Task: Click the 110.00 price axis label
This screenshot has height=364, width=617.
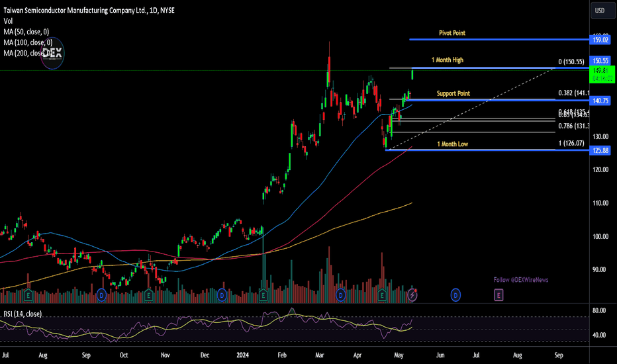Action: coord(600,203)
